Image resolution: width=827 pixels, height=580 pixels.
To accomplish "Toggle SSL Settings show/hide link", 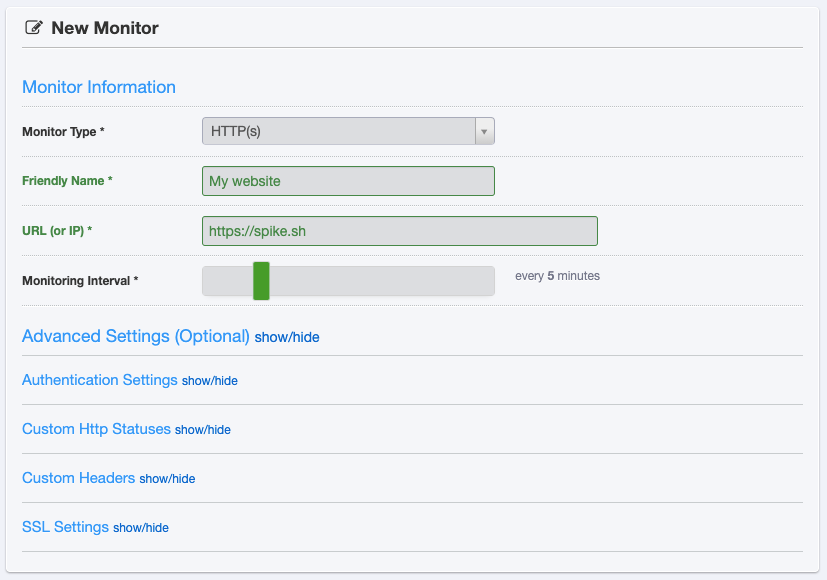I will point(141,528).
